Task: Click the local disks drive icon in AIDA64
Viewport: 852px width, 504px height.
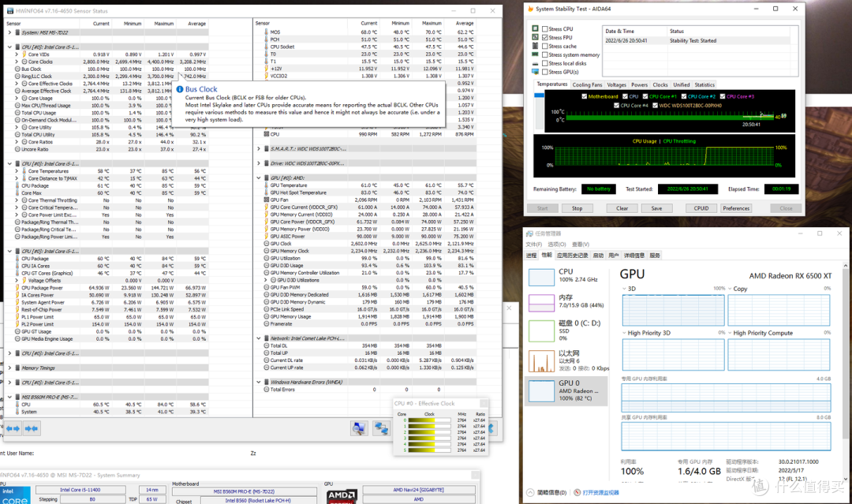Action: point(535,63)
